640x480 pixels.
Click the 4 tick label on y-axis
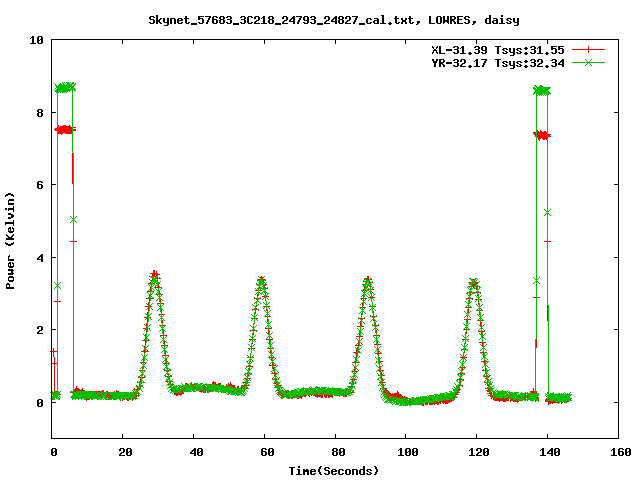point(40,258)
